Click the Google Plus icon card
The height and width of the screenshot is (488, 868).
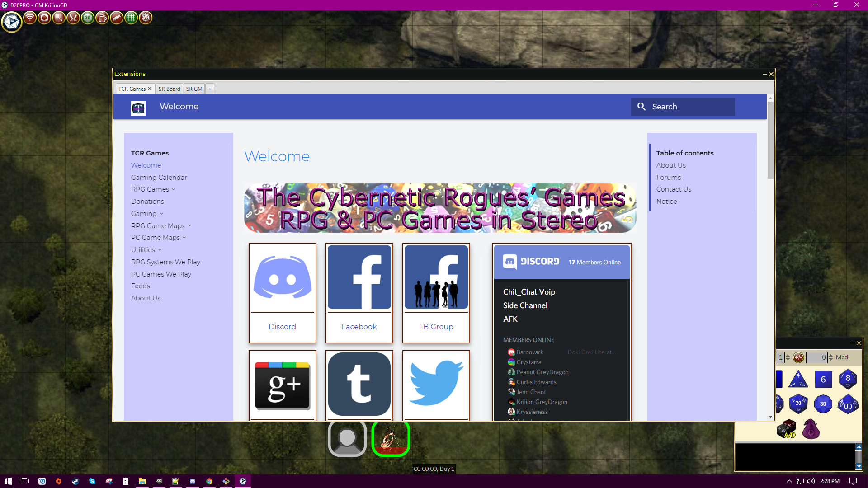point(283,385)
